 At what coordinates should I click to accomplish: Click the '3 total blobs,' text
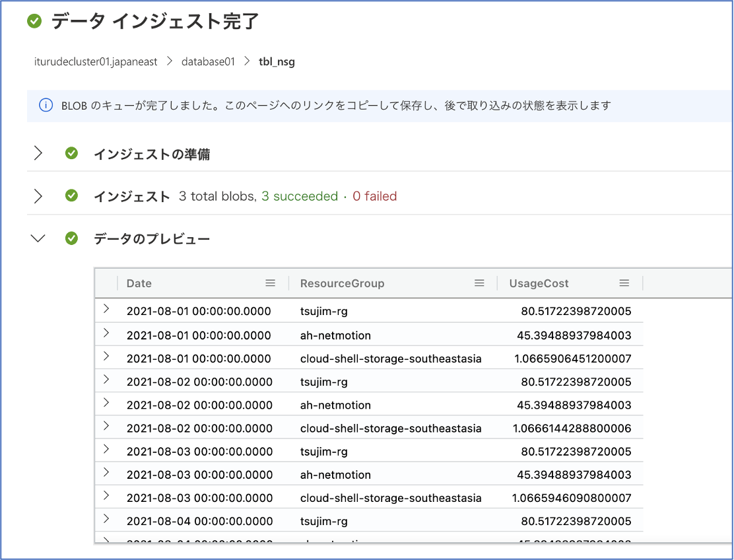pyautogui.click(x=218, y=196)
